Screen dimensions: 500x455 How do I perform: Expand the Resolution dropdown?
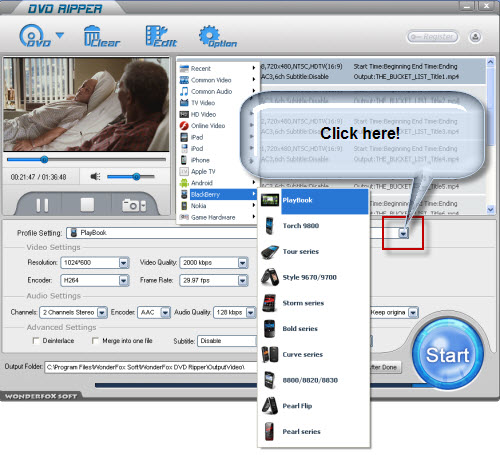pyautogui.click(x=124, y=263)
